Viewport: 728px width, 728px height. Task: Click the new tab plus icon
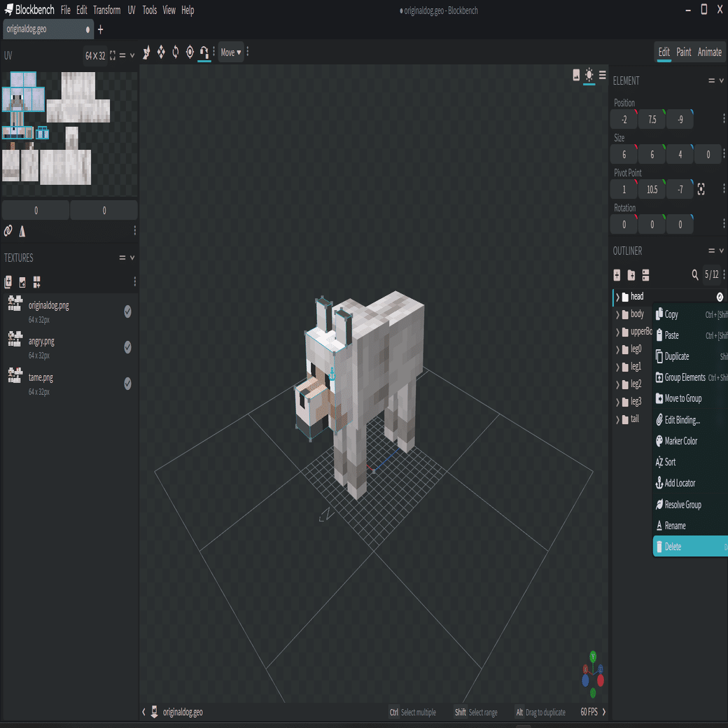[100, 29]
